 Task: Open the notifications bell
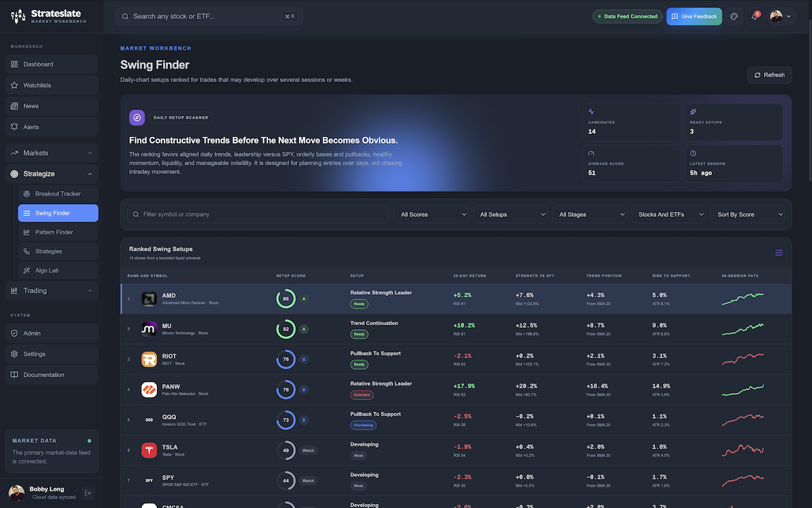pos(754,16)
